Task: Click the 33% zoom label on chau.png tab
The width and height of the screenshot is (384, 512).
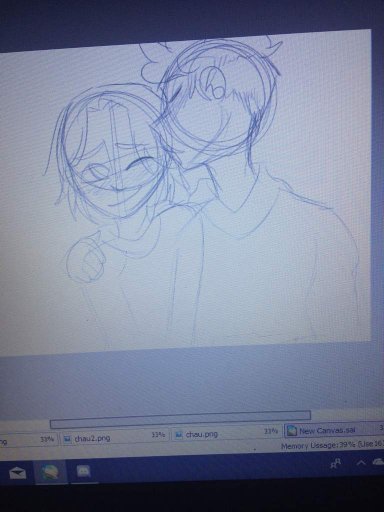Action: 271,431
